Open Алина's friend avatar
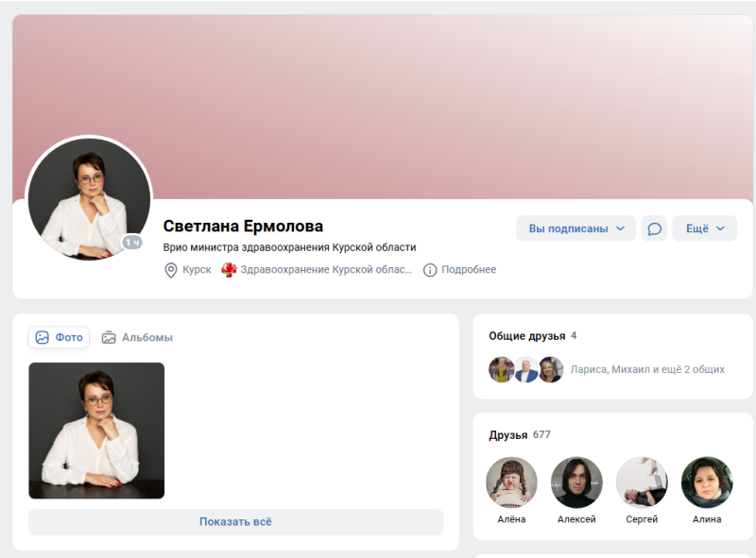Image resolution: width=756 pixels, height=558 pixels. pyautogui.click(x=707, y=482)
